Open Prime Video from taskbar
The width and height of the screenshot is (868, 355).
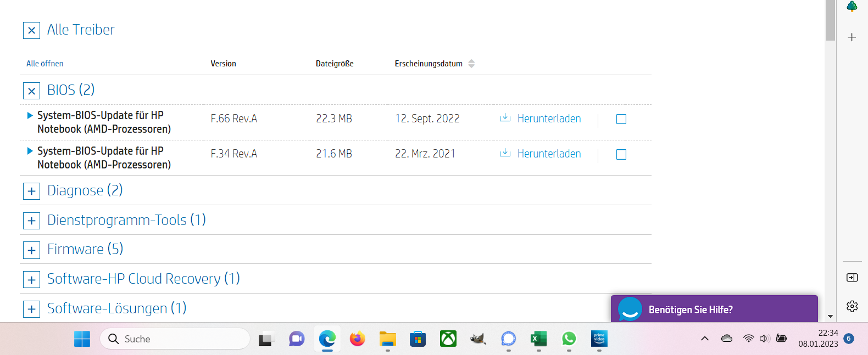click(x=599, y=339)
